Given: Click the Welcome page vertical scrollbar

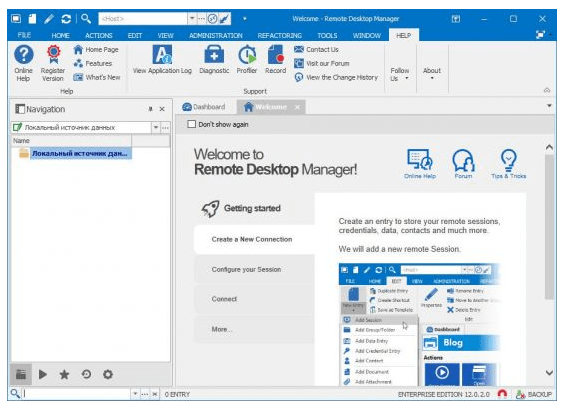Looking at the screenshot, I should 549,226.
